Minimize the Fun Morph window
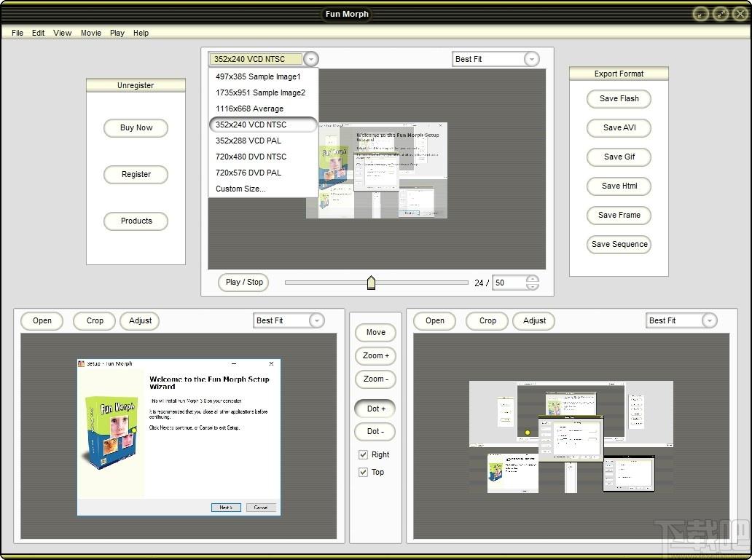This screenshot has height=560, width=752. click(701, 14)
